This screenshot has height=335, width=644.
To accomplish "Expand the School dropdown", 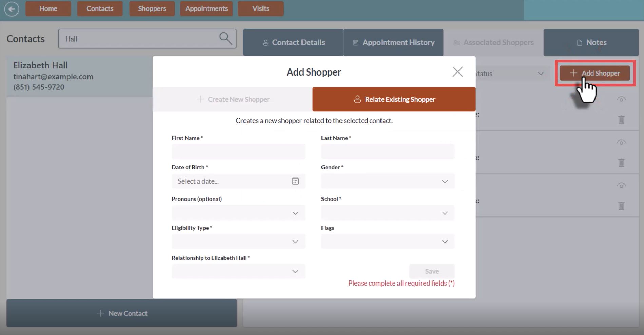I will (x=388, y=213).
